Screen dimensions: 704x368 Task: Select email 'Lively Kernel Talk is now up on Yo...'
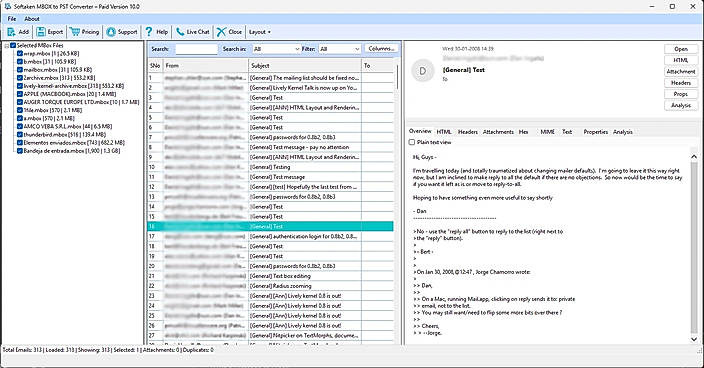click(271, 88)
